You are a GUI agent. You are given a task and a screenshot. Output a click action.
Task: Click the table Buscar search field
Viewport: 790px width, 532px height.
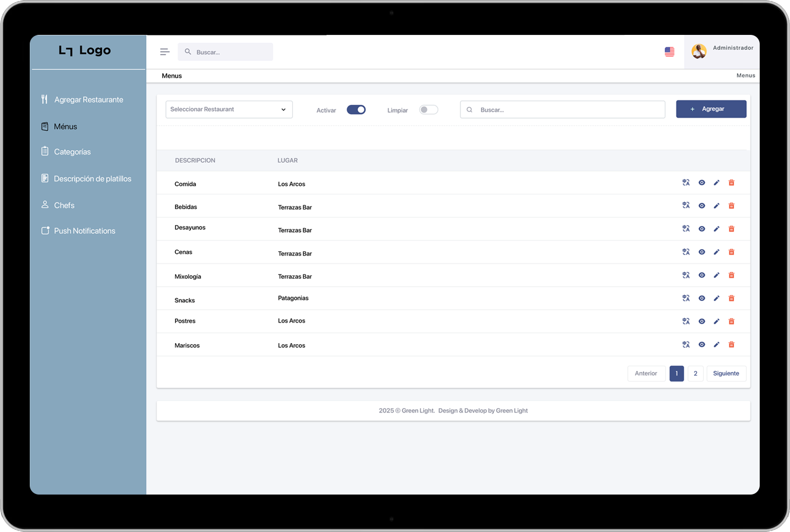pos(563,110)
